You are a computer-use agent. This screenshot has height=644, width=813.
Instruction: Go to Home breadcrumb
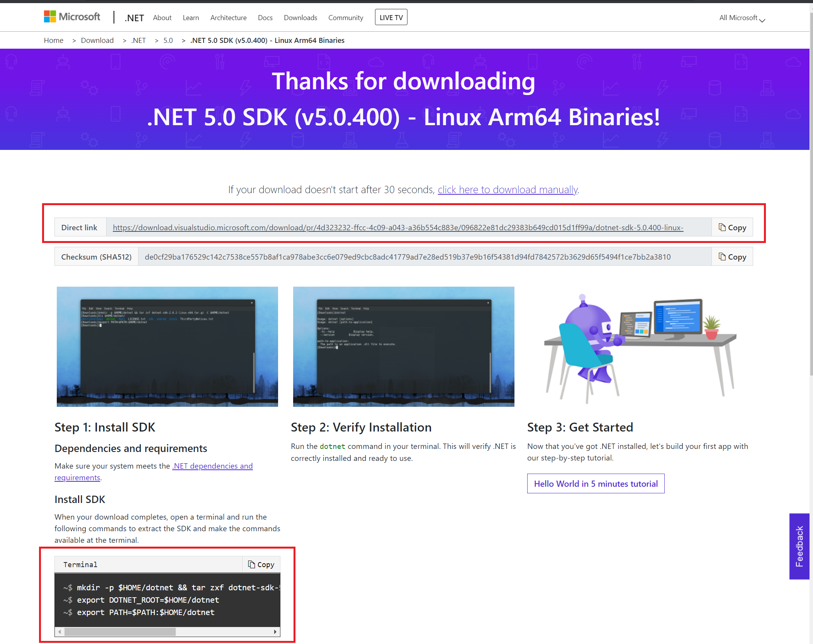54,41
